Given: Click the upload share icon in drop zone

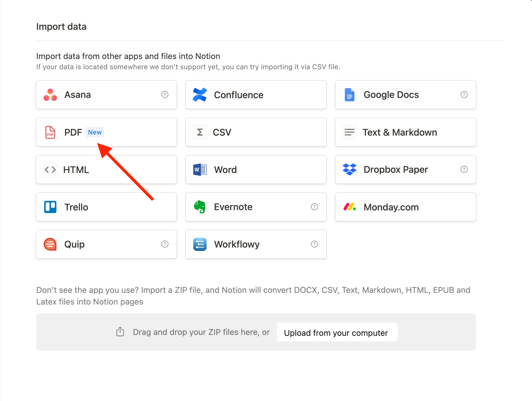Looking at the screenshot, I should [120, 331].
